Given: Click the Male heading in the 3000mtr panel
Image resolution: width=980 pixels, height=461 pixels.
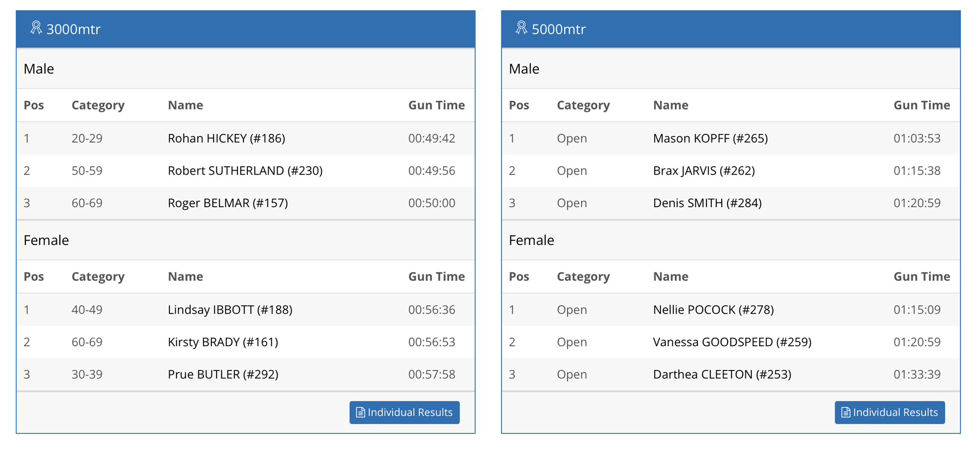Looking at the screenshot, I should [39, 69].
